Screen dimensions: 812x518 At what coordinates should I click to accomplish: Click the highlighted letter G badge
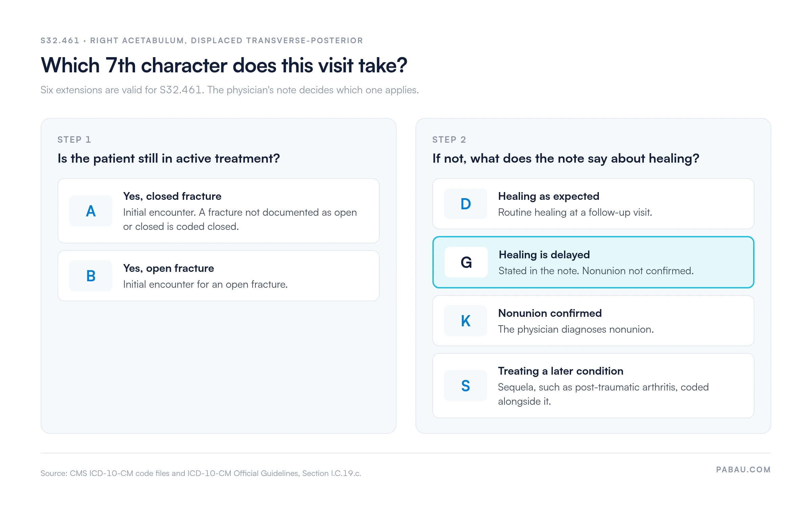(x=466, y=262)
